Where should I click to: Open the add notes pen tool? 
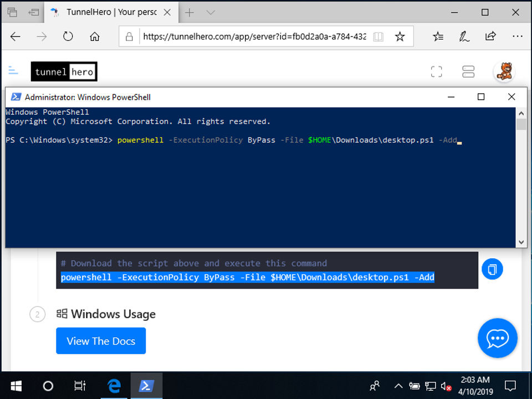pyautogui.click(x=464, y=37)
